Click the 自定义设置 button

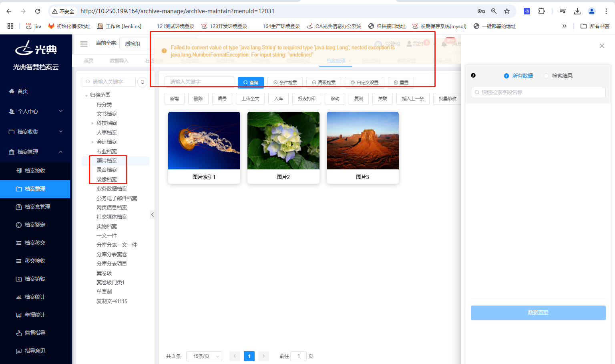click(x=364, y=82)
